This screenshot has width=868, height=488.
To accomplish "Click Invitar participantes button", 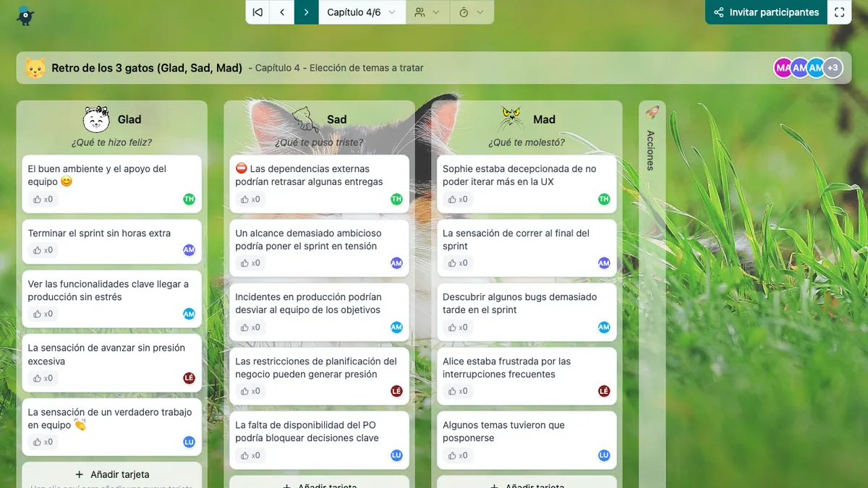I will coord(767,12).
